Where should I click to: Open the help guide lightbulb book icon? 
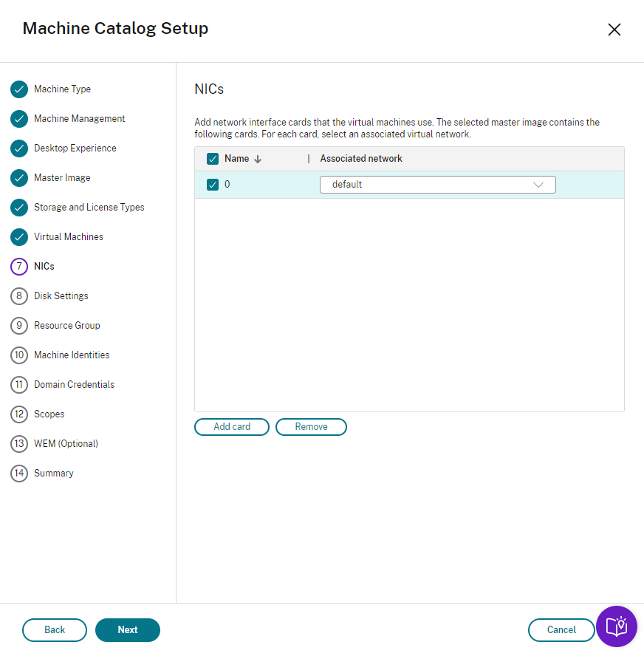pyautogui.click(x=617, y=626)
